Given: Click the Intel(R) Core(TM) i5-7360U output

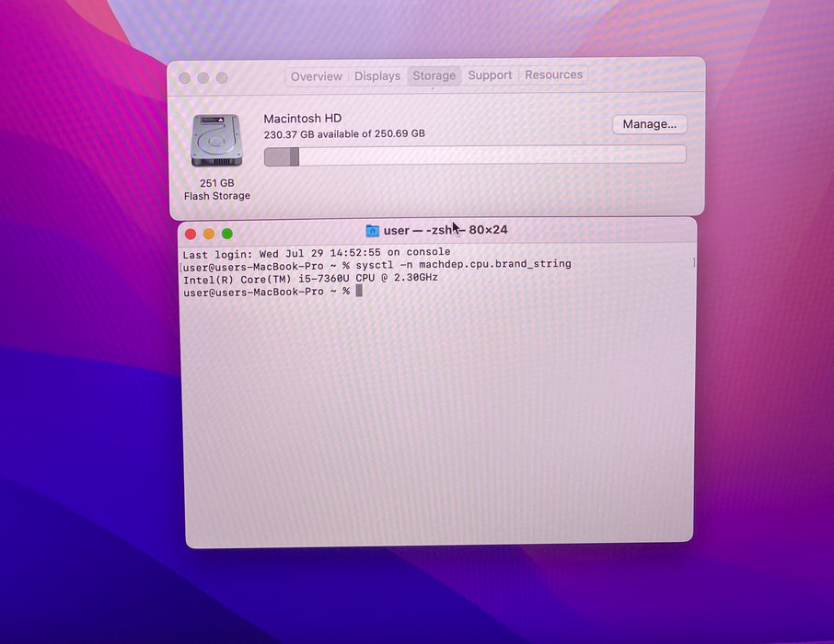Looking at the screenshot, I should click(x=310, y=278).
